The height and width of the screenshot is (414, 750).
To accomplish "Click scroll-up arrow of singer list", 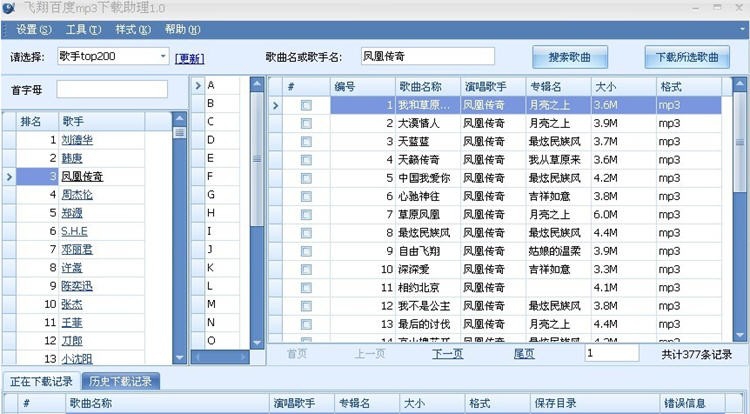I will tap(179, 118).
